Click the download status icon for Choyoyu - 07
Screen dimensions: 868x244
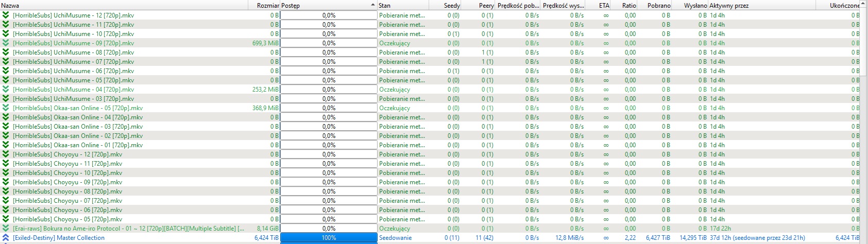point(6,201)
